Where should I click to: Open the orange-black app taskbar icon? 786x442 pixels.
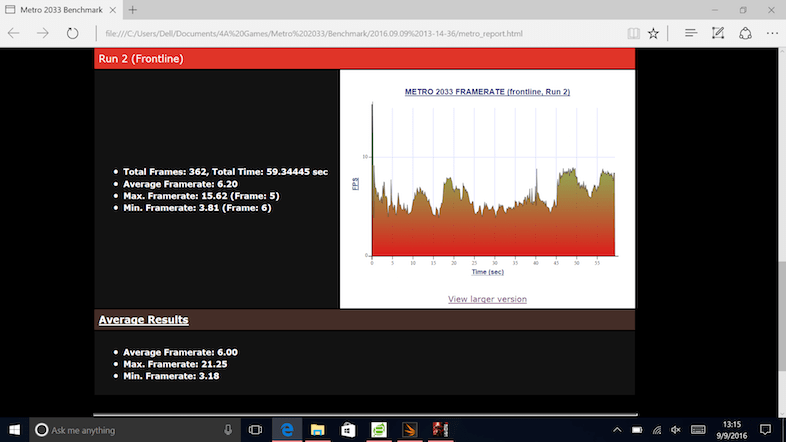410,430
